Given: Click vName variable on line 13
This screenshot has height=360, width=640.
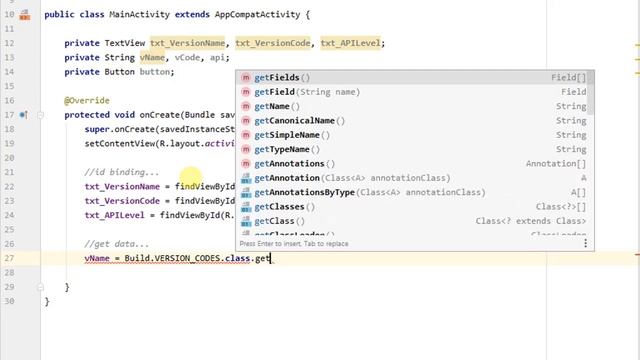Looking at the screenshot, I should (x=152, y=58).
